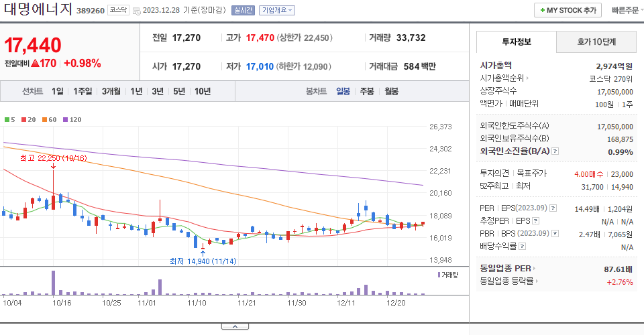The image size is (644, 335).
Task: Click help icon next to PBR BPS
Action: pos(555,234)
